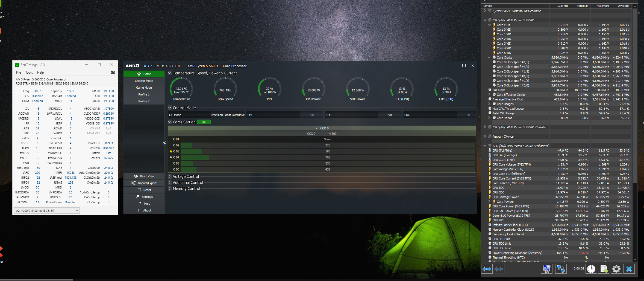Viewport: 644px width, 281px height.
Task: Click the dot marker next to core C 04
Action: (x=171, y=157)
